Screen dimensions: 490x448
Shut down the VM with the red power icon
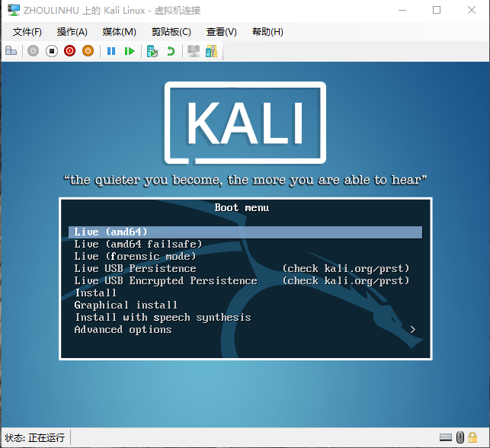click(69, 50)
